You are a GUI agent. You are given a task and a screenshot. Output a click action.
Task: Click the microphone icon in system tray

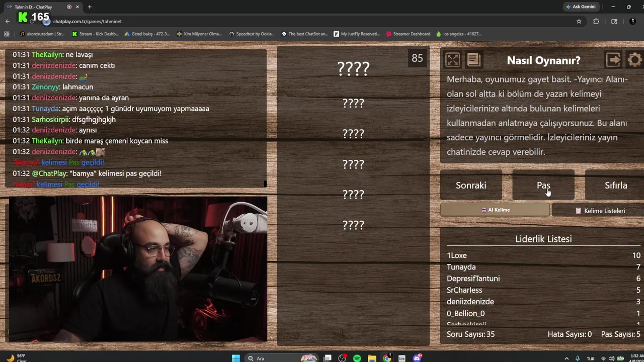tap(578, 358)
